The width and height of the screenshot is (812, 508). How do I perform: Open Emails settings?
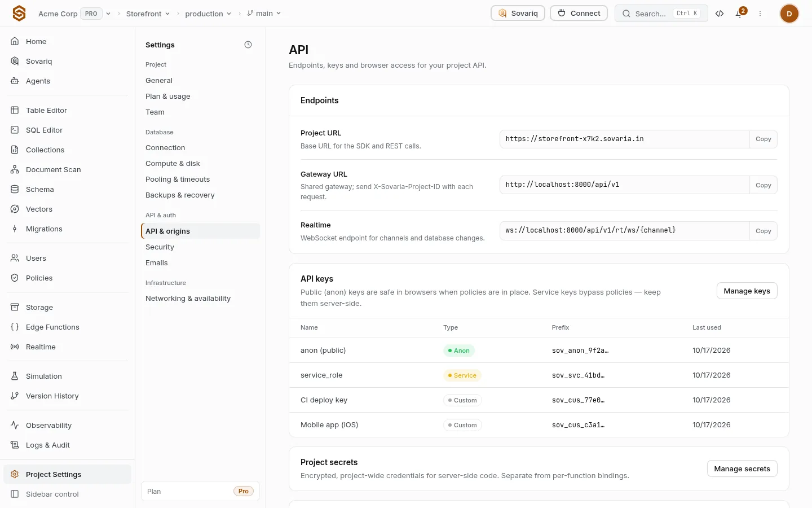(200, 263)
